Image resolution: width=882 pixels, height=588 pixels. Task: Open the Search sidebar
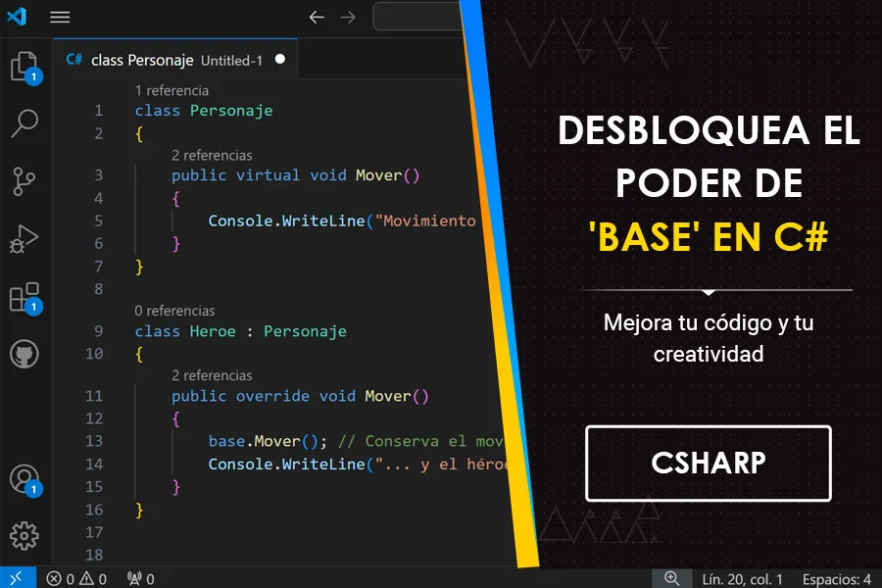pos(24,122)
